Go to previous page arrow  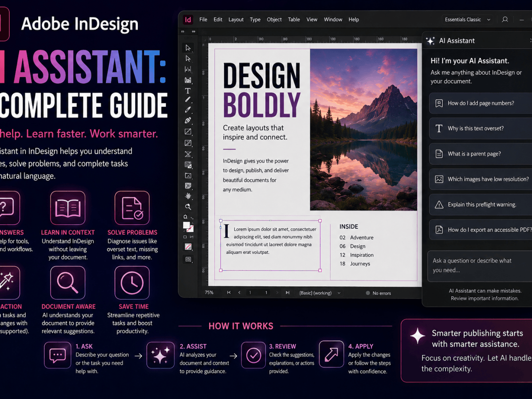click(239, 293)
